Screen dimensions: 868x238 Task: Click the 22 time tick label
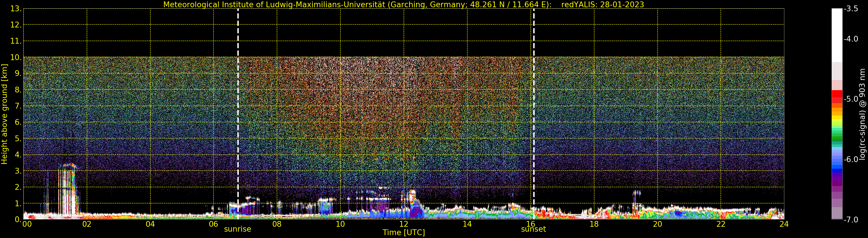(x=721, y=224)
